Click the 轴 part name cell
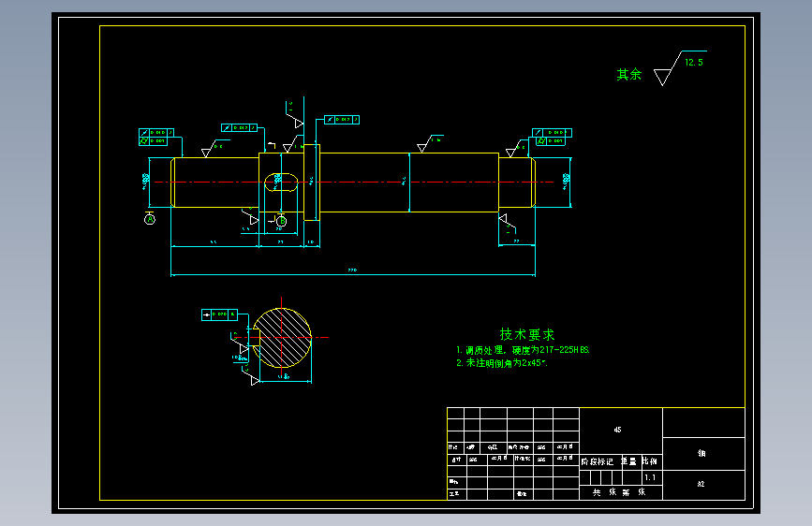812x526 pixels. (701, 454)
